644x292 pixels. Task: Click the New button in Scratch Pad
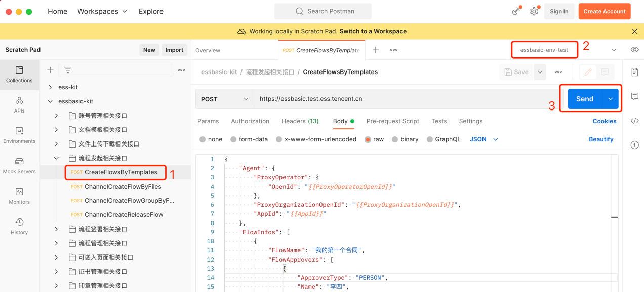pos(149,50)
